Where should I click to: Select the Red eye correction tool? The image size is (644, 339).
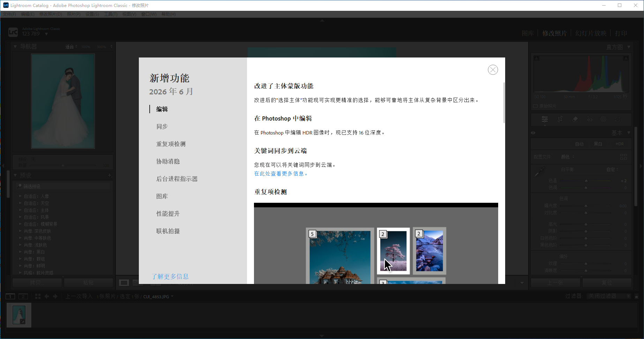[x=590, y=119]
